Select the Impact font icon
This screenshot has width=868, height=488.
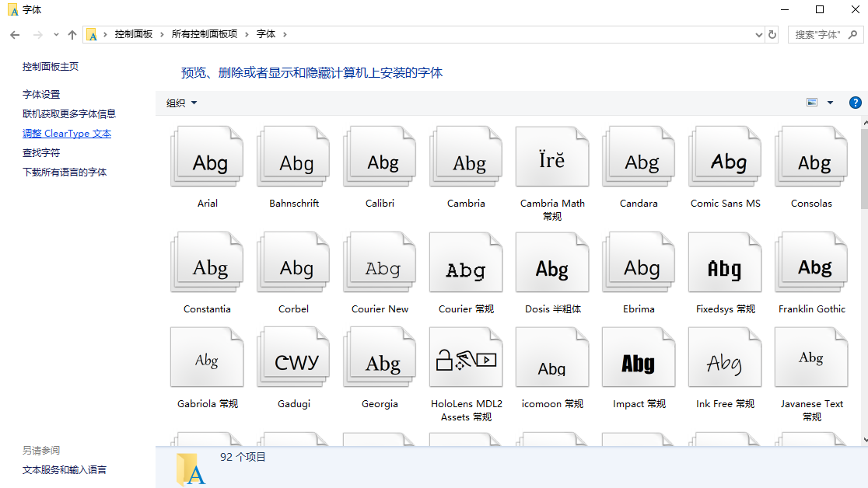639,358
